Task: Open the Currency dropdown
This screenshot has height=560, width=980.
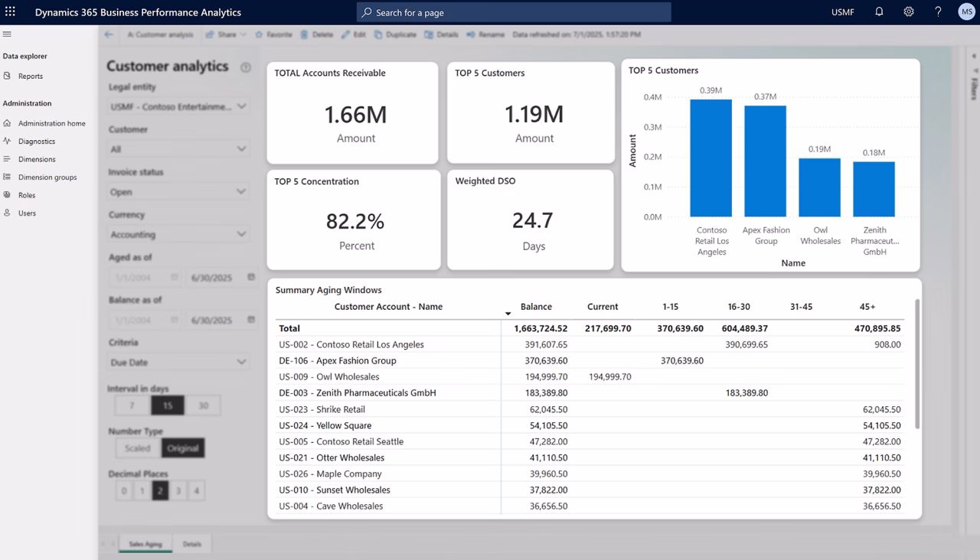Action: tap(179, 234)
